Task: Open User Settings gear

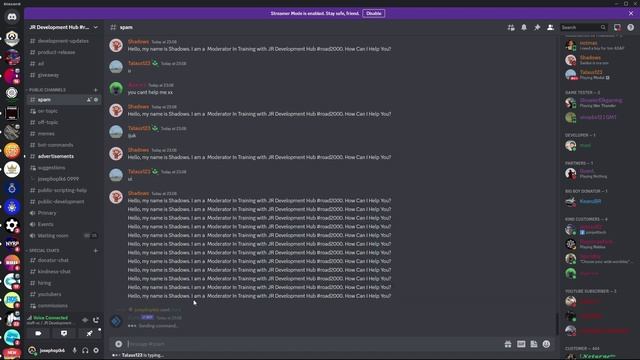Action: point(96,350)
